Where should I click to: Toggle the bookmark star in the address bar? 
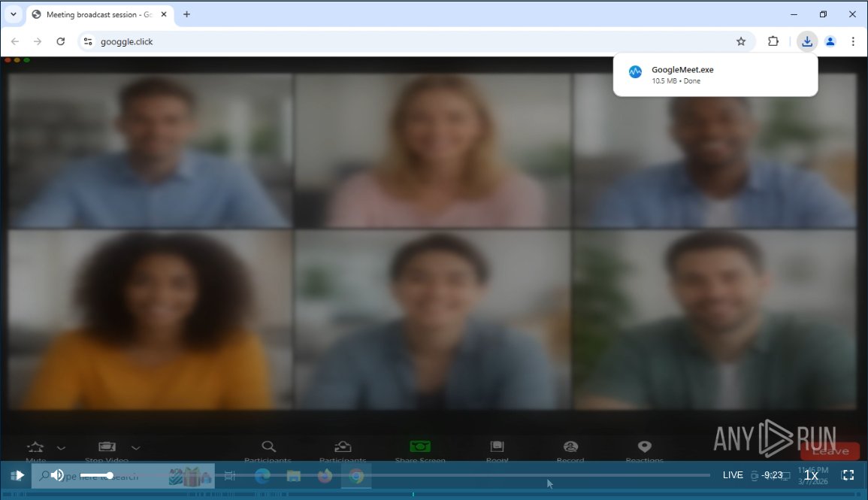click(x=742, y=41)
